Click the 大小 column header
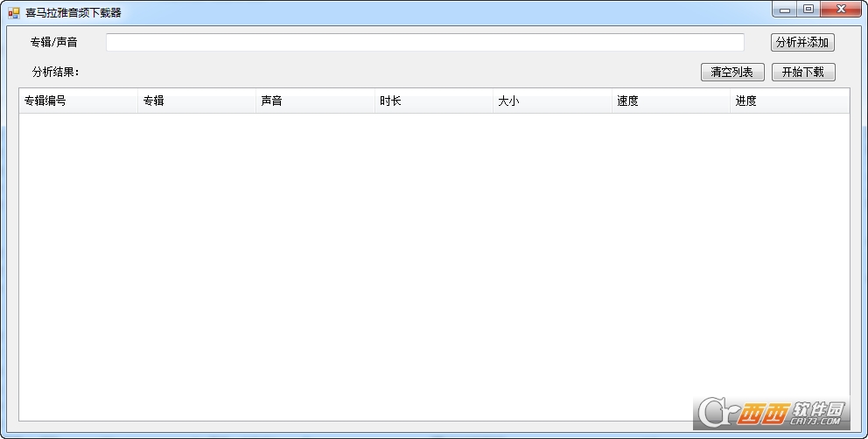Screen dimensions: 868x439 coord(552,101)
